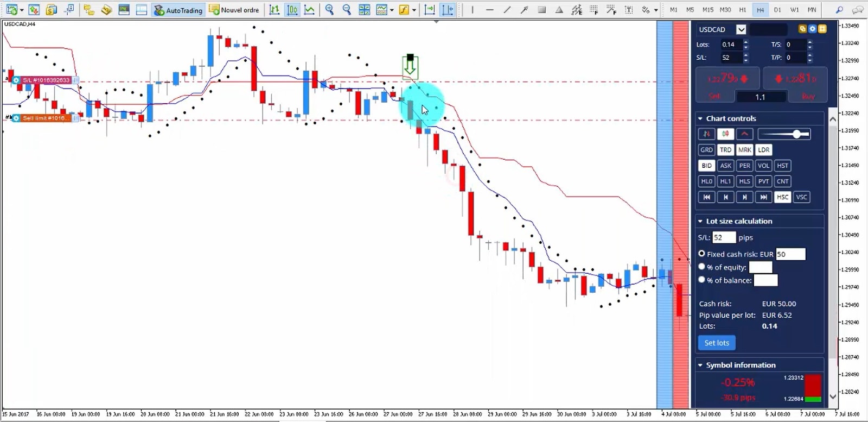Click the Fixed cash risk EUR input field
The height and width of the screenshot is (422, 868).
click(790, 254)
